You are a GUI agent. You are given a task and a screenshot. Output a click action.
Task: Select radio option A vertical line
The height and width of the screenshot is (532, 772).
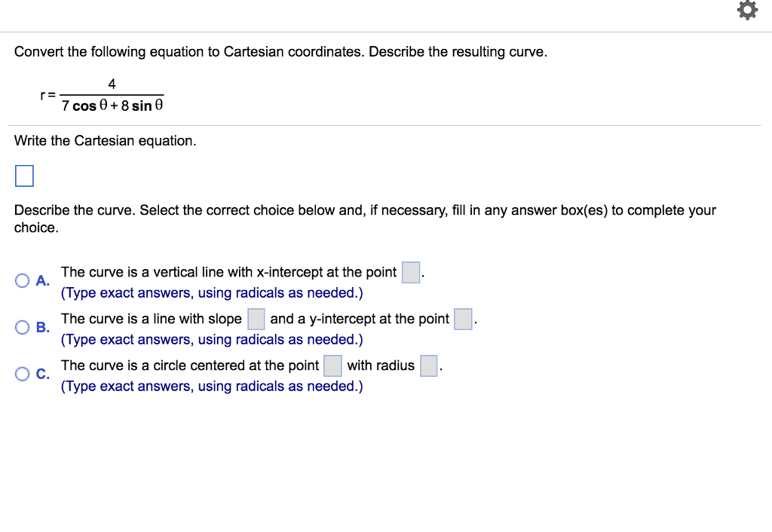coord(22,280)
